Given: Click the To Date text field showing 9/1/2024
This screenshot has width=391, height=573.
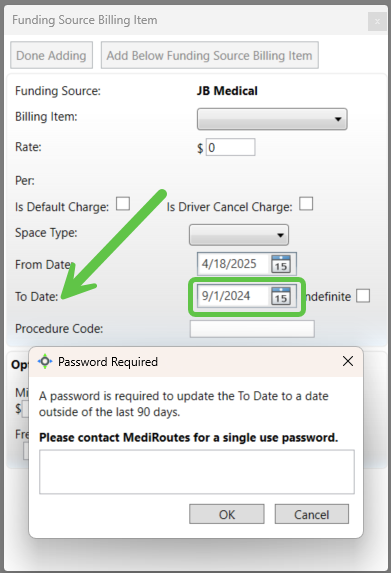Looking at the screenshot, I should tap(234, 296).
